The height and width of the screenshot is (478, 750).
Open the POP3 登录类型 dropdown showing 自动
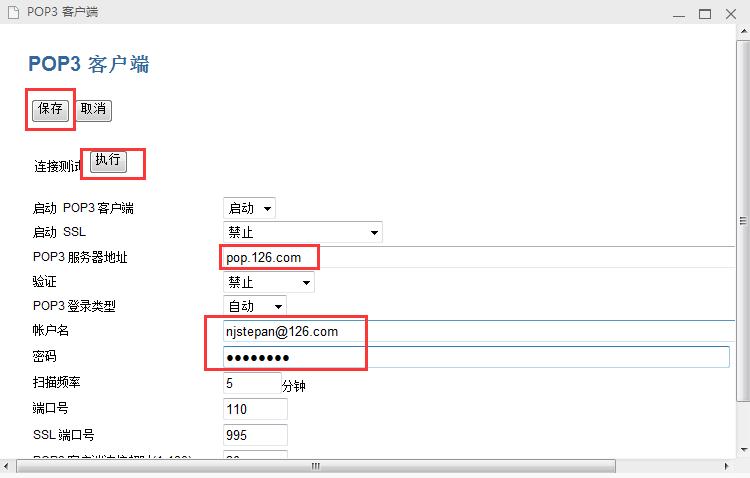[254, 306]
